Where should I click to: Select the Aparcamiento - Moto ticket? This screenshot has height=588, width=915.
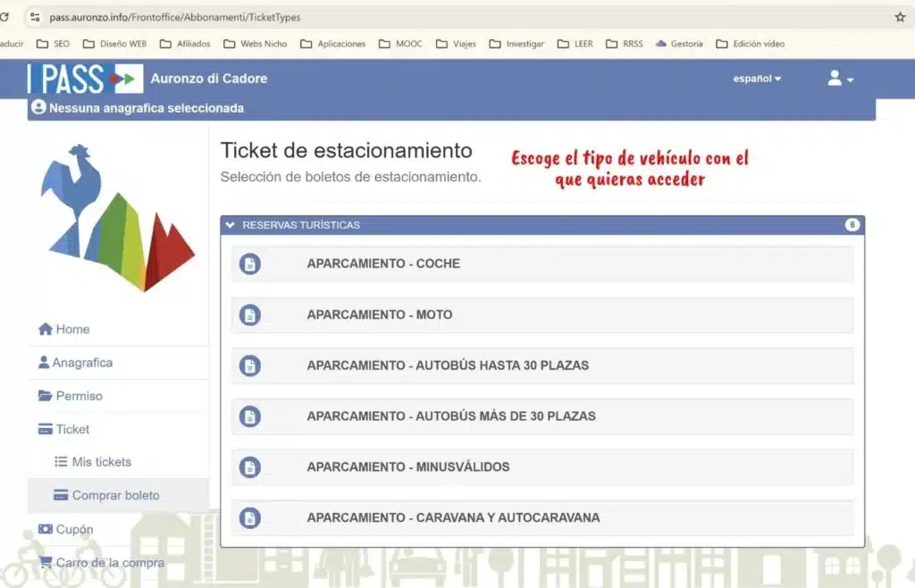tap(542, 315)
